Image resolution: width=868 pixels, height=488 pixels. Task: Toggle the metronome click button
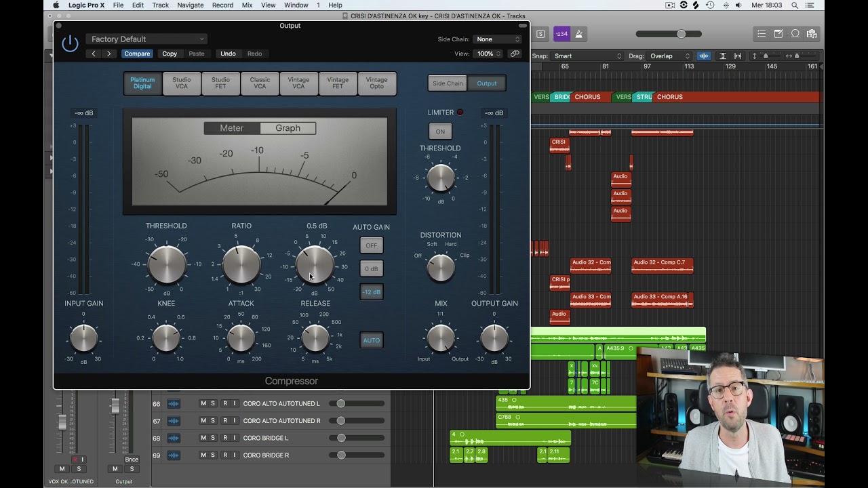coord(578,34)
